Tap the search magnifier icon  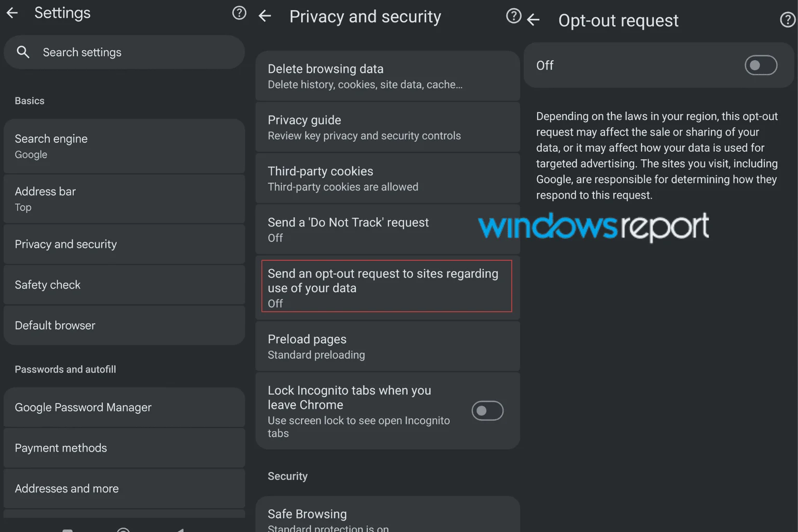click(23, 52)
